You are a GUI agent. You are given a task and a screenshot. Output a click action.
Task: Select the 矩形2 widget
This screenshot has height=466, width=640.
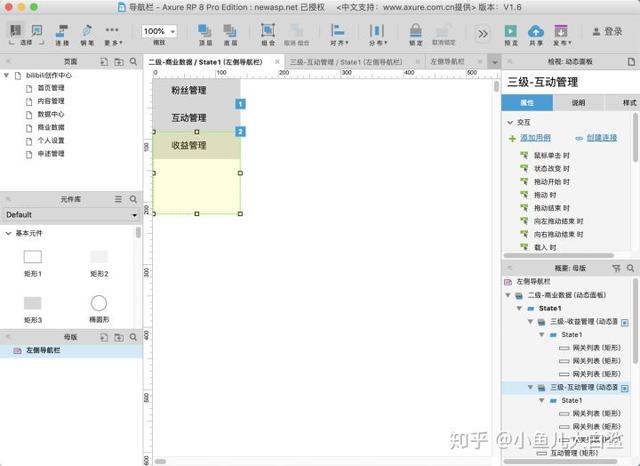[x=99, y=263]
